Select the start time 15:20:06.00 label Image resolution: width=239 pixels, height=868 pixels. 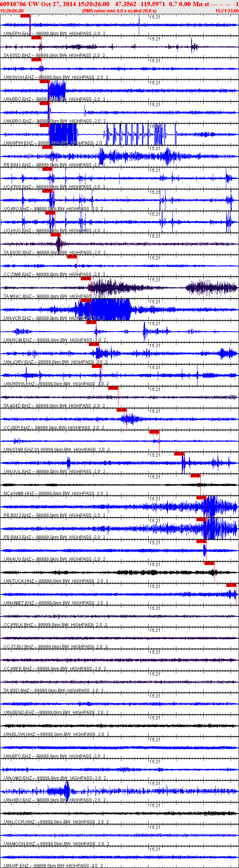[x=12, y=11]
